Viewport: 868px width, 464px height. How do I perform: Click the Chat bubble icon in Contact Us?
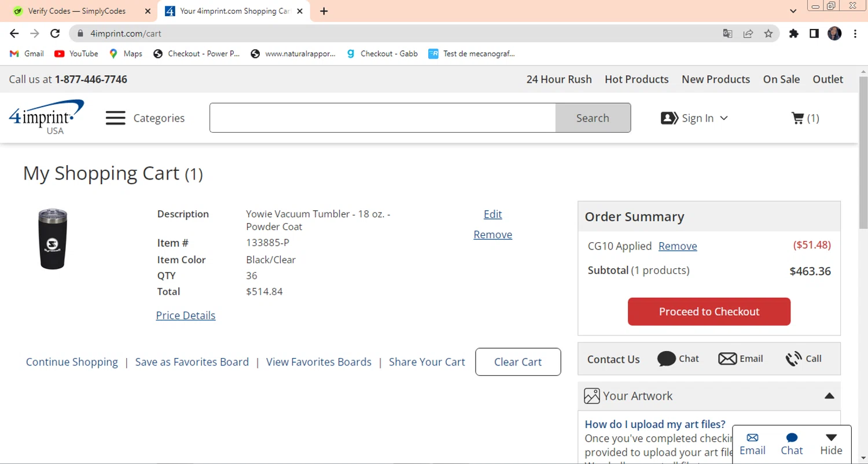coord(667,359)
